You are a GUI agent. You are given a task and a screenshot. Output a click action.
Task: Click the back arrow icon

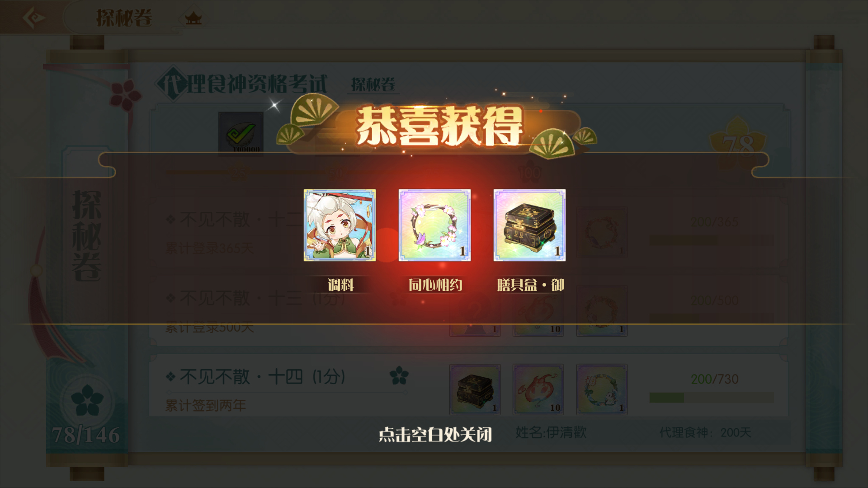tap(33, 18)
